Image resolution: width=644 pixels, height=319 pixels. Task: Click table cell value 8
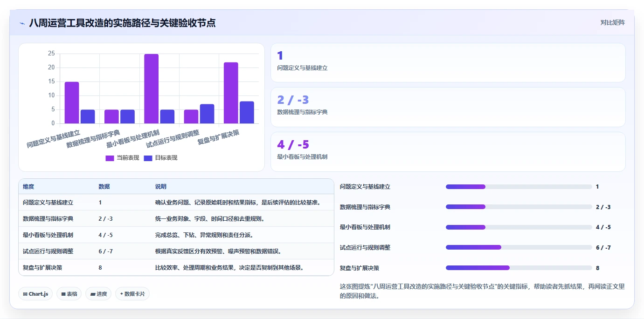pyautogui.click(x=100, y=268)
